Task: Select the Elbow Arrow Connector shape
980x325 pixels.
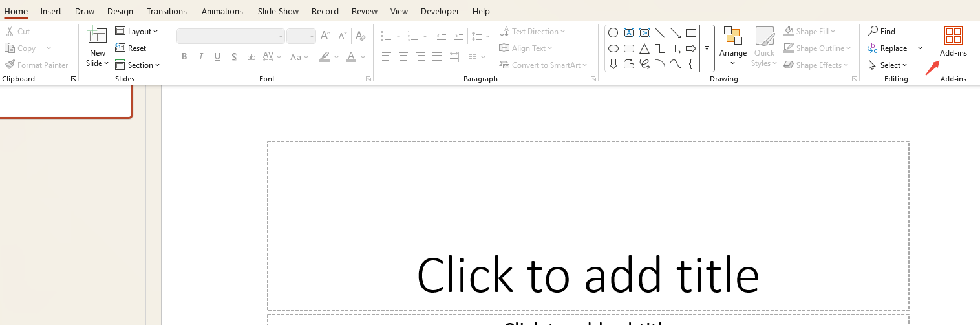Action: coord(676,48)
